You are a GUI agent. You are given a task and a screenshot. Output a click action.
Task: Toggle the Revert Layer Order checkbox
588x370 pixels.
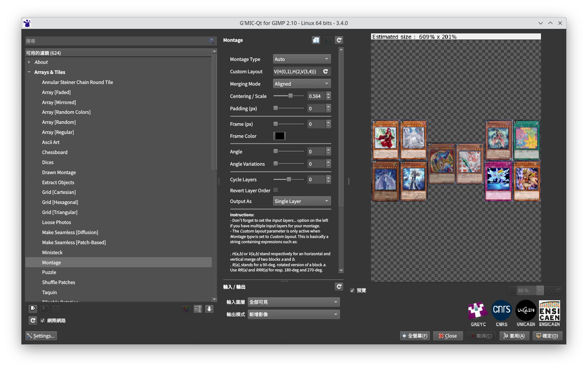pos(276,190)
